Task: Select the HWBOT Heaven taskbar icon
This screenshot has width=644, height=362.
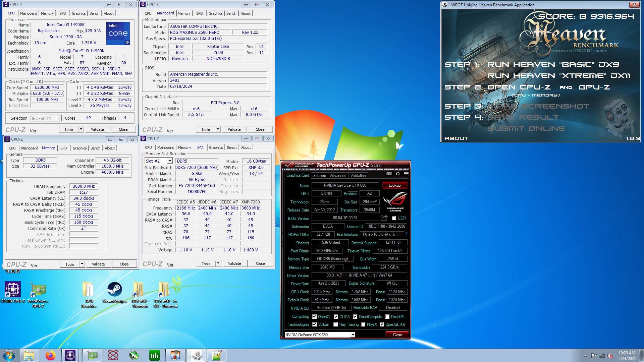Action: [196, 355]
